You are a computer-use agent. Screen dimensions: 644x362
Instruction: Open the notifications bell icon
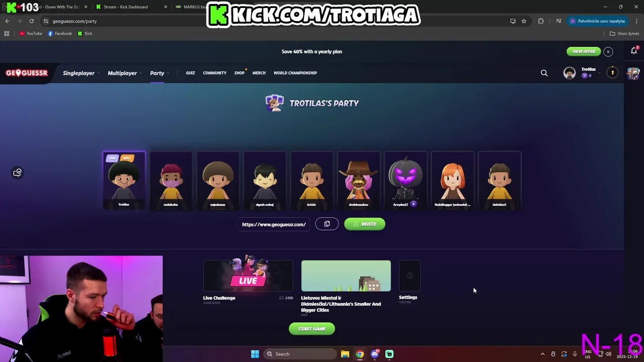(634, 51)
